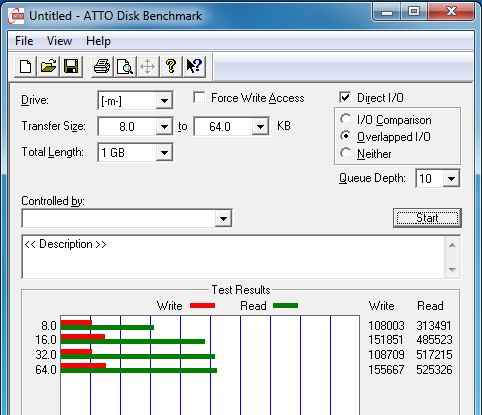Open Print Preview toolbar icon
The height and width of the screenshot is (415, 482).
click(125, 66)
